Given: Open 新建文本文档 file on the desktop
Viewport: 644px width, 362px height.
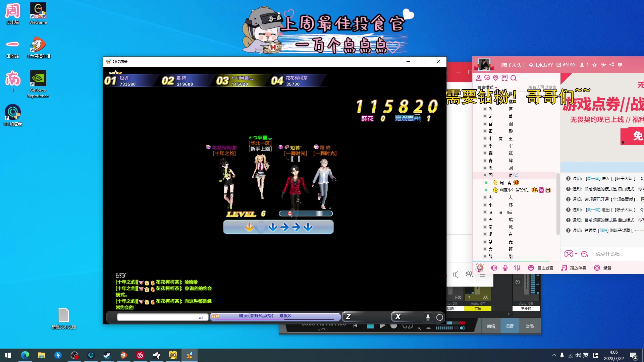Looking at the screenshot, I should (64, 318).
